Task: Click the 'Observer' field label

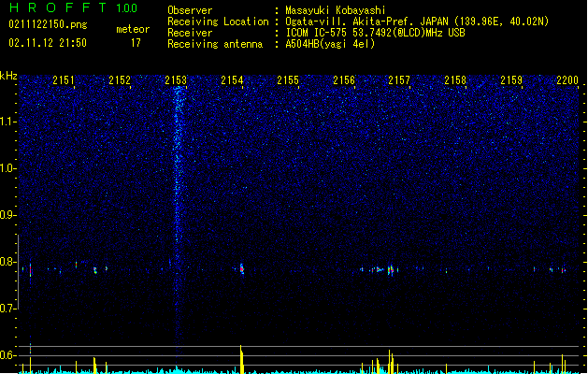Action: coord(190,10)
